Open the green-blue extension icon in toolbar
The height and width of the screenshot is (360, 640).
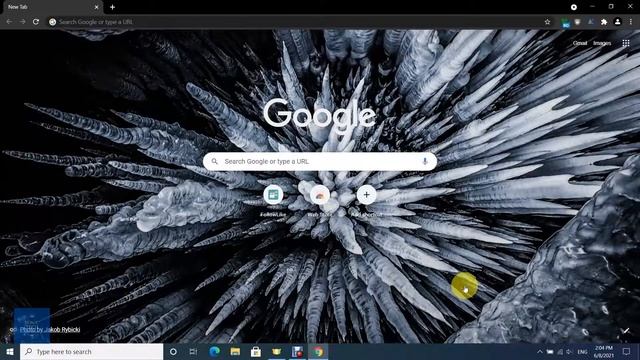(565, 22)
